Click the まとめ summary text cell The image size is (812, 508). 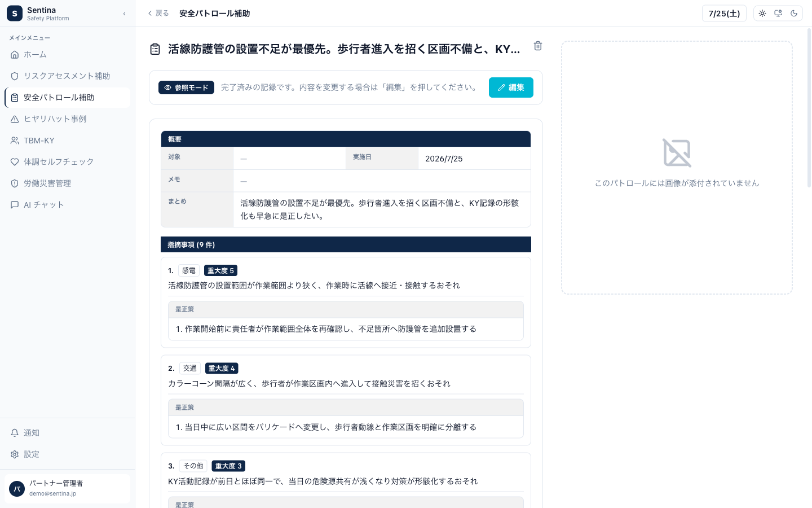pyautogui.click(x=382, y=209)
